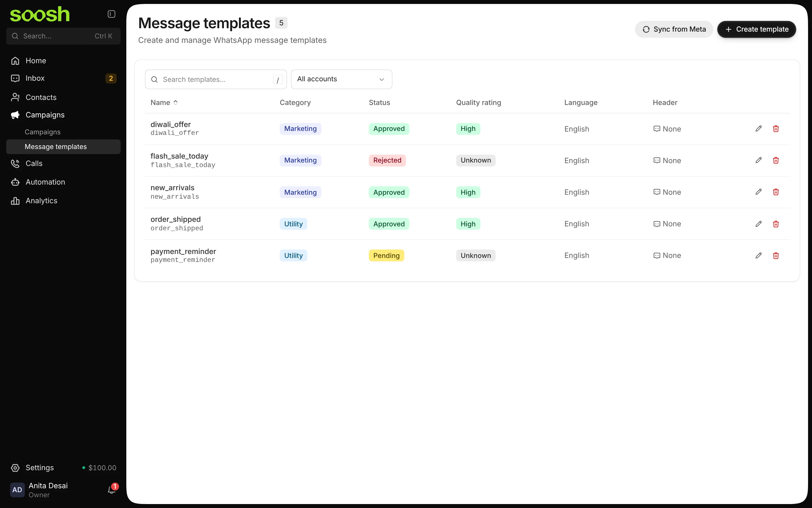The width and height of the screenshot is (812, 508).
Task: Click the Quality rating column header
Action: [478, 102]
